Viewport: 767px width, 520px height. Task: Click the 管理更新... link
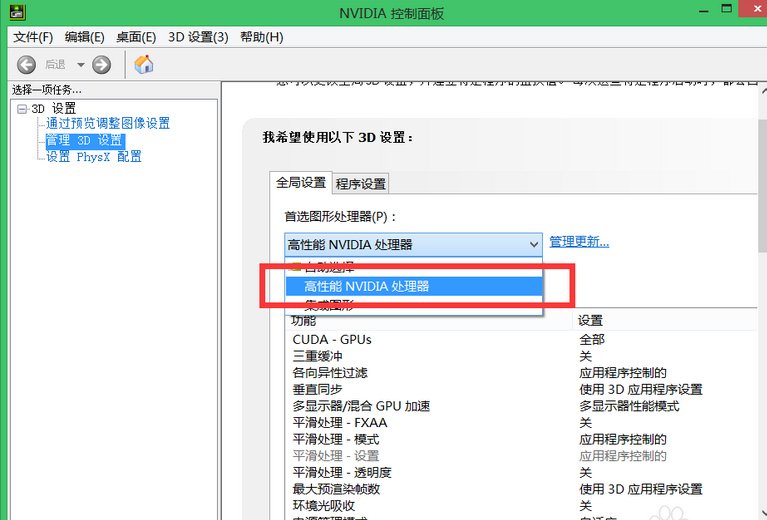pos(579,242)
